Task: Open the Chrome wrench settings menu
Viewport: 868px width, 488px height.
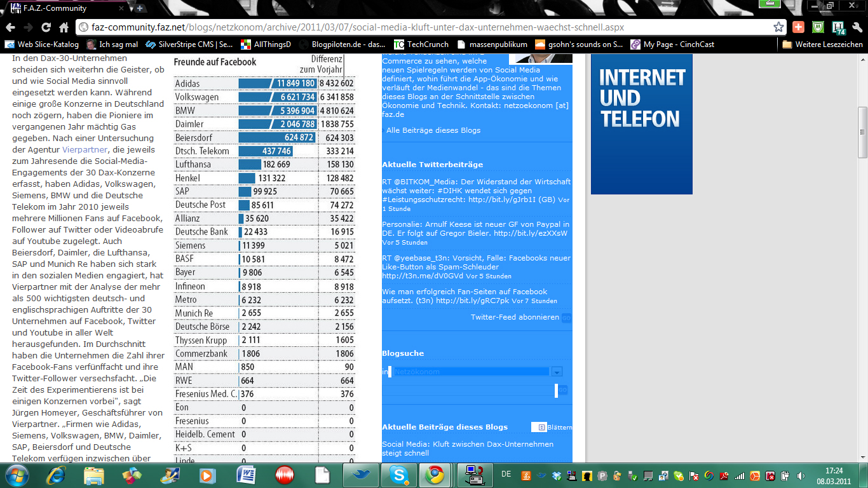Action: (857, 27)
